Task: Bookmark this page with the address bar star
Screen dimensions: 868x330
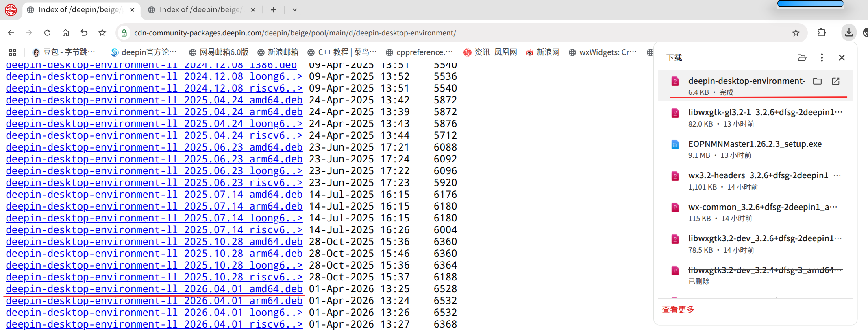Action: click(796, 33)
